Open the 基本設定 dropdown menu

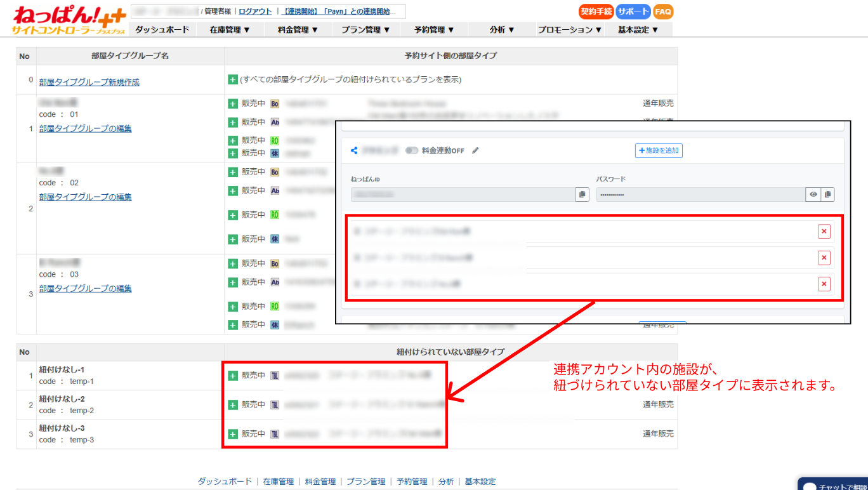638,30
